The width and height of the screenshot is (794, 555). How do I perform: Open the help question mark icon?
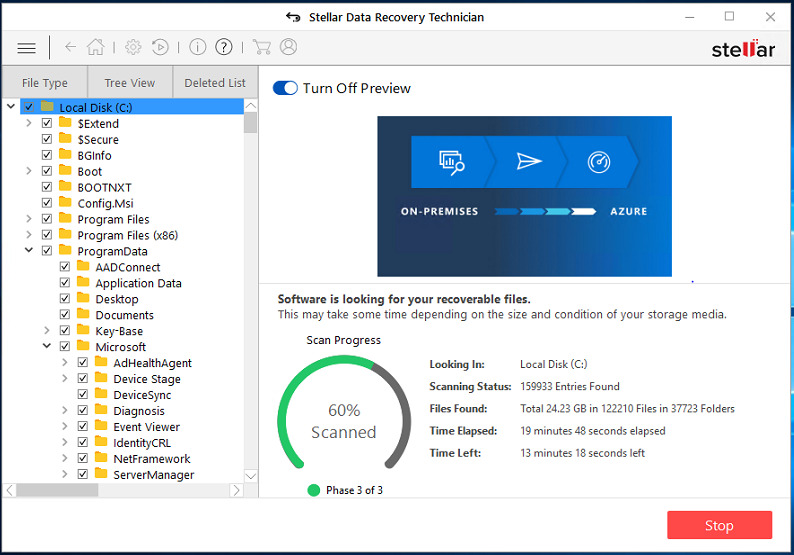click(224, 47)
